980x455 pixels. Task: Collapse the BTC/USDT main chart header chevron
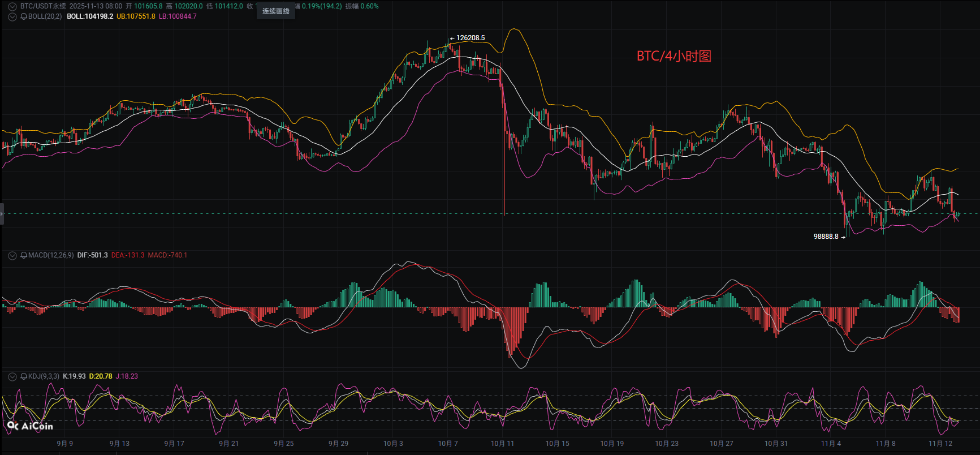[12, 6]
